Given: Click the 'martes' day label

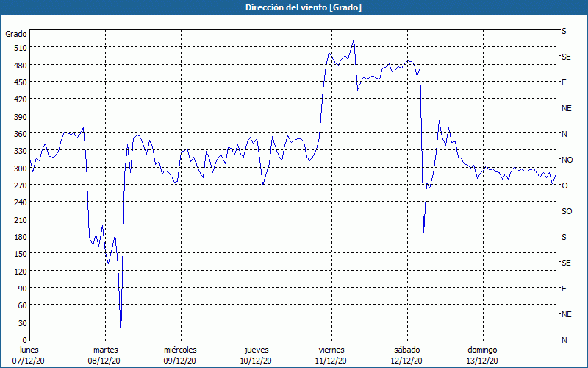Looking at the screenshot, I should [106, 350].
